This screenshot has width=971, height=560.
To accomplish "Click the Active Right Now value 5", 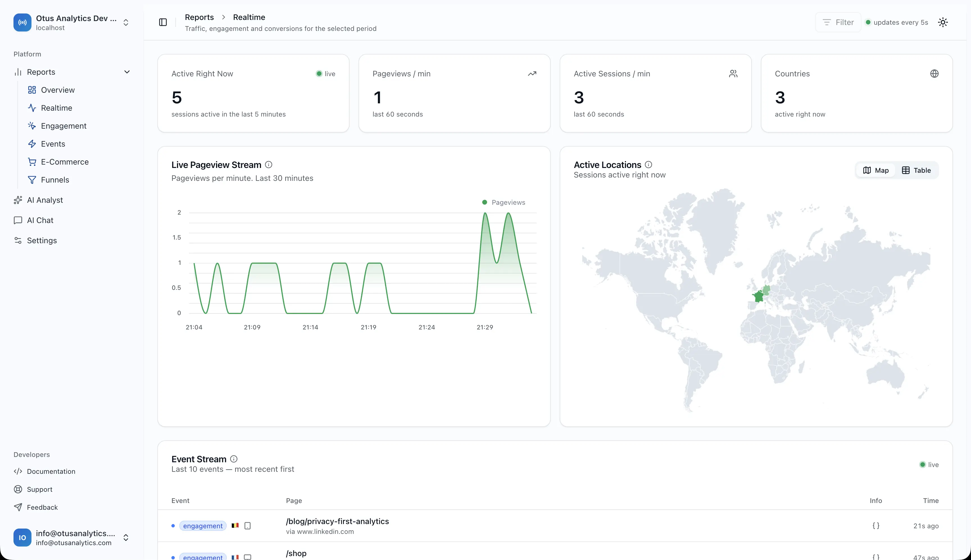I will tap(176, 98).
